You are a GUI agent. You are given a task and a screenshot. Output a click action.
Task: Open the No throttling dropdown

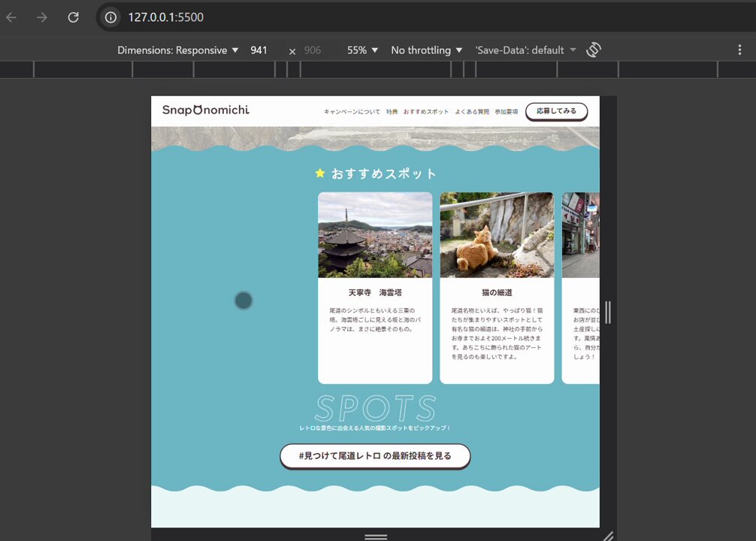(x=425, y=50)
